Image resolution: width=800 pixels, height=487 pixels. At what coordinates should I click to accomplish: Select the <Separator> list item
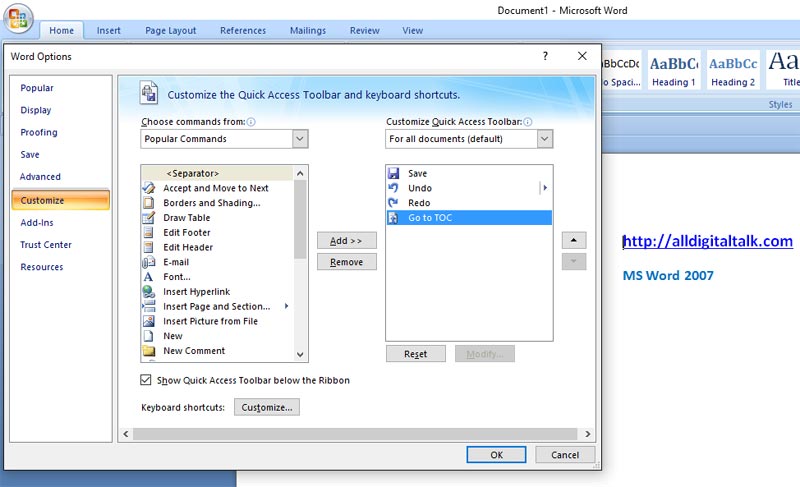(217, 173)
